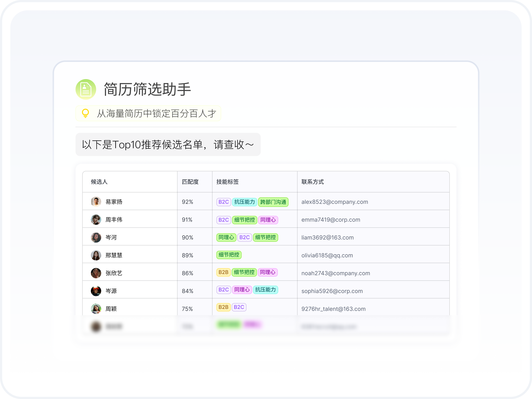This screenshot has height=399, width=532.
Task: Open 岑河's avatar photo
Action: tap(96, 237)
